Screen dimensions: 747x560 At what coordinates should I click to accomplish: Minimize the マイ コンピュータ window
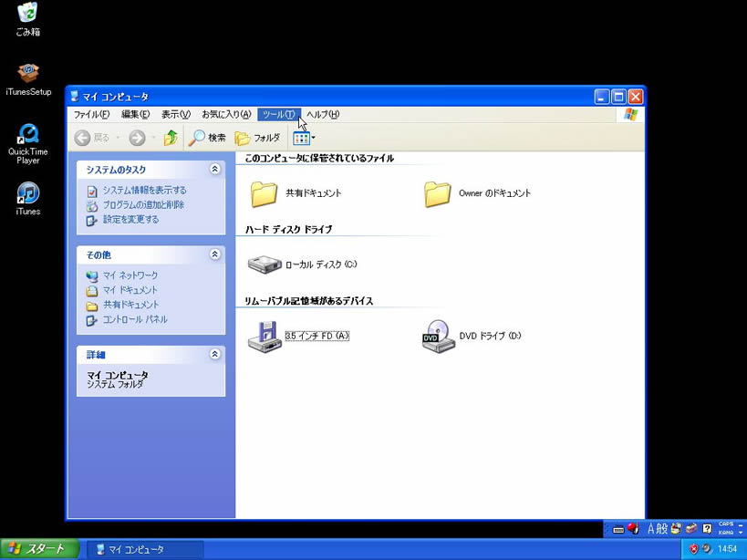[602, 98]
